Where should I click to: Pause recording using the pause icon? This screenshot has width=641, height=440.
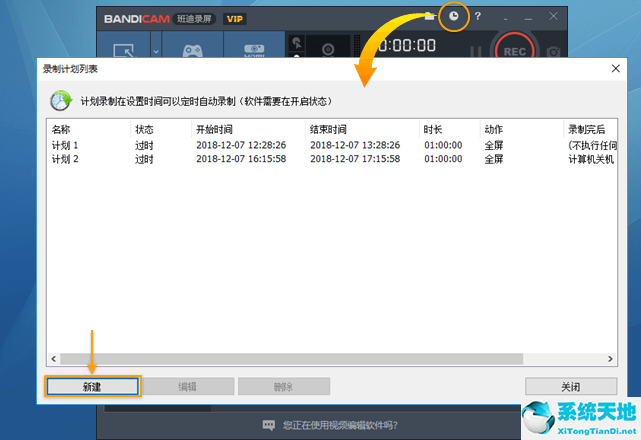click(475, 52)
